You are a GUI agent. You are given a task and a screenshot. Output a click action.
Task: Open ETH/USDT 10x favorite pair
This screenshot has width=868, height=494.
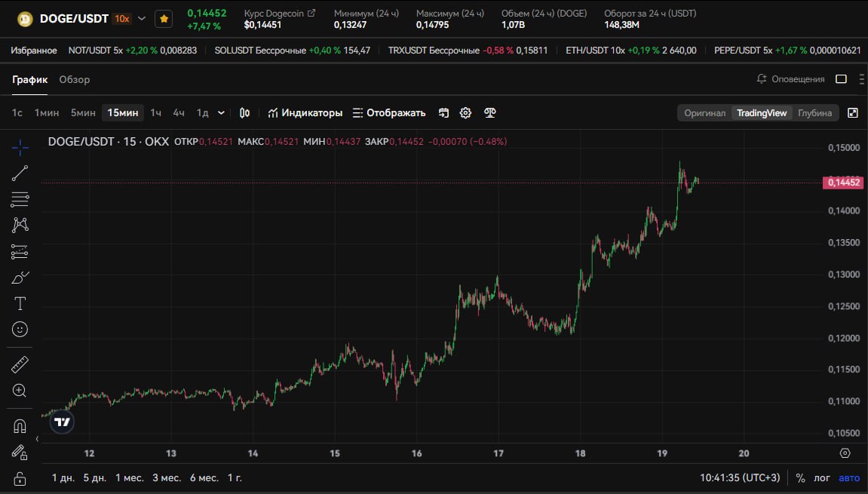pos(631,51)
